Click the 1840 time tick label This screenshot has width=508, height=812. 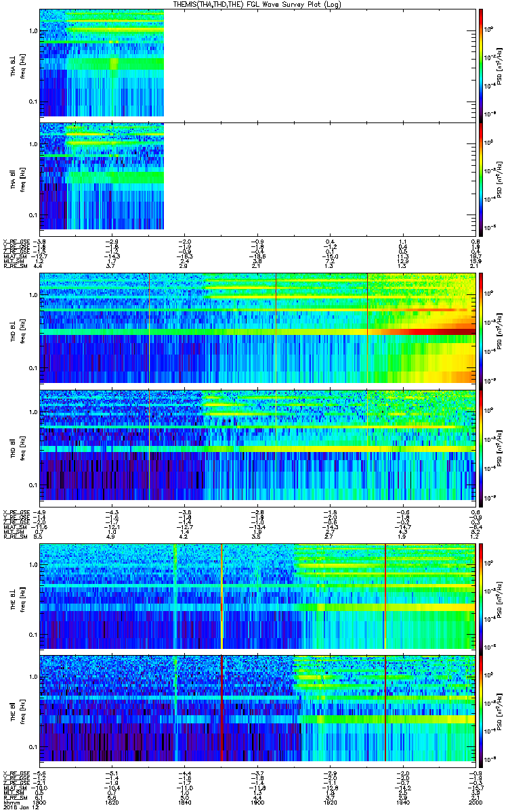pyautogui.click(x=185, y=801)
